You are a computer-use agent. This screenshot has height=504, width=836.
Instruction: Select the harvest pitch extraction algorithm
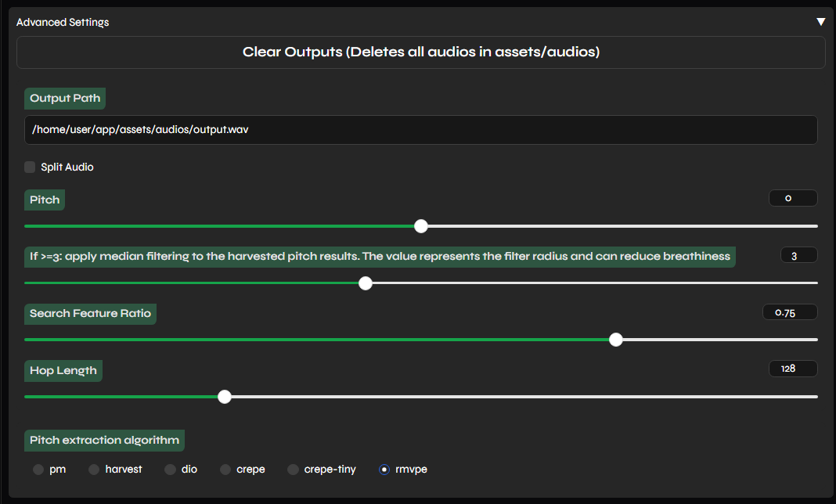94,470
